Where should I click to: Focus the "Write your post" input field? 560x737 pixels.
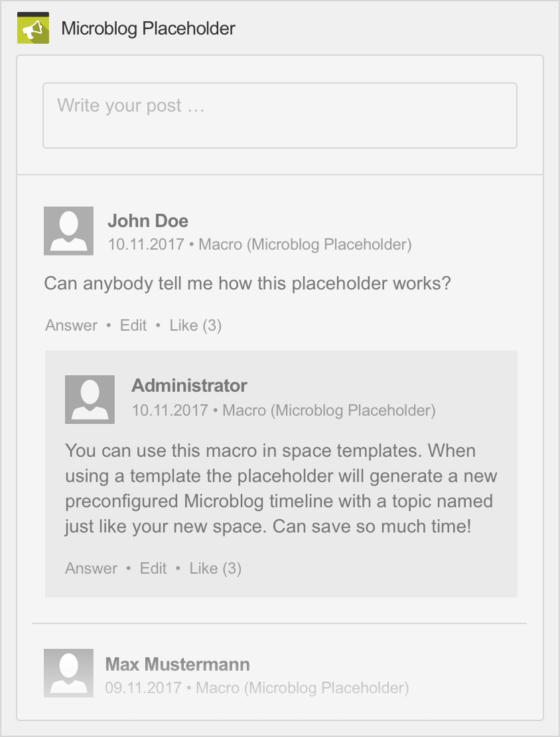pos(280,116)
